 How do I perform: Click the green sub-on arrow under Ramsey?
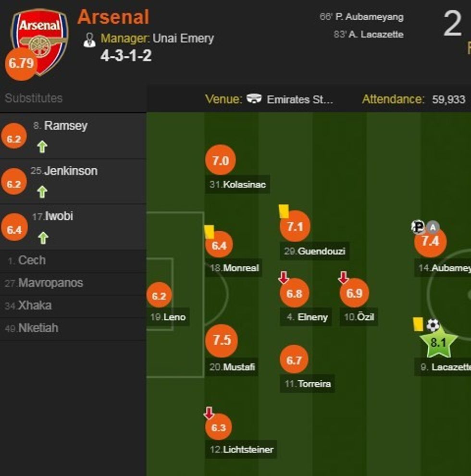(42, 147)
